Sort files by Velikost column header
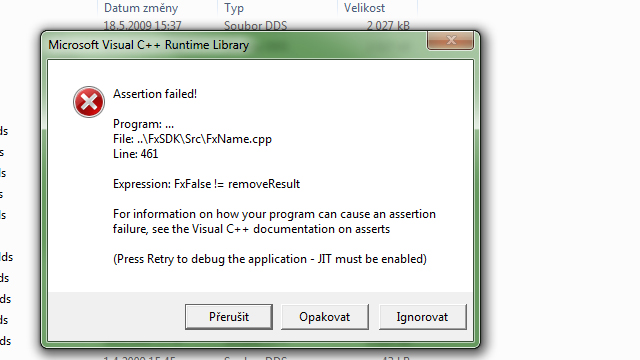640x360 pixels. (364, 8)
